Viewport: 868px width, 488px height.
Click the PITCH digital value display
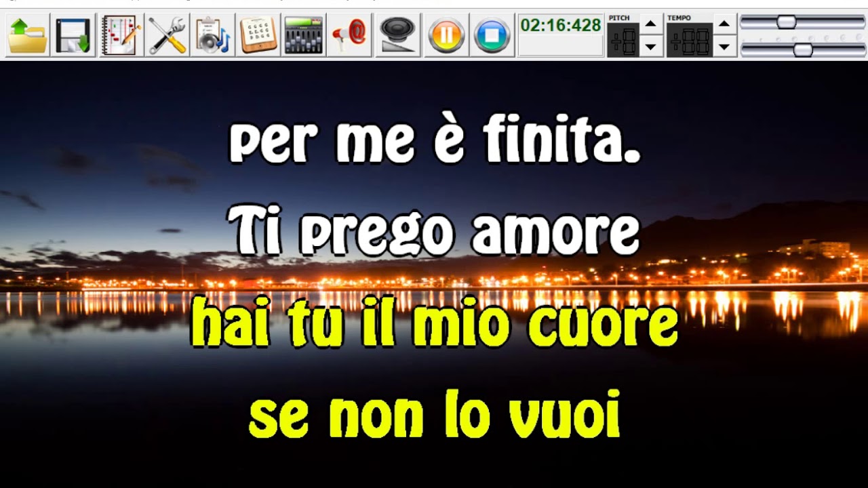click(623, 40)
